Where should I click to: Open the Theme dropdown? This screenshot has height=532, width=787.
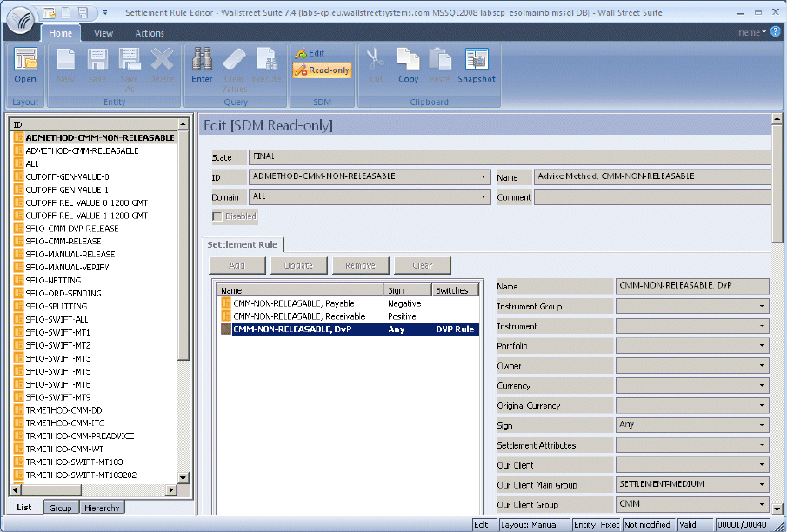click(750, 32)
